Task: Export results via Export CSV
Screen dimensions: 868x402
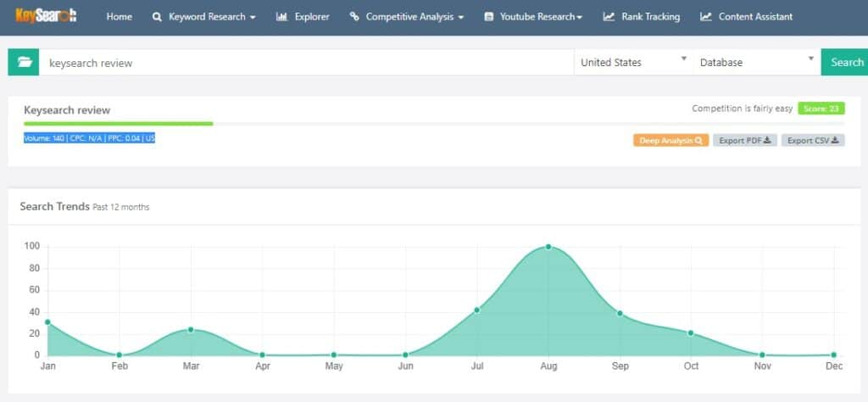Action: pos(813,141)
